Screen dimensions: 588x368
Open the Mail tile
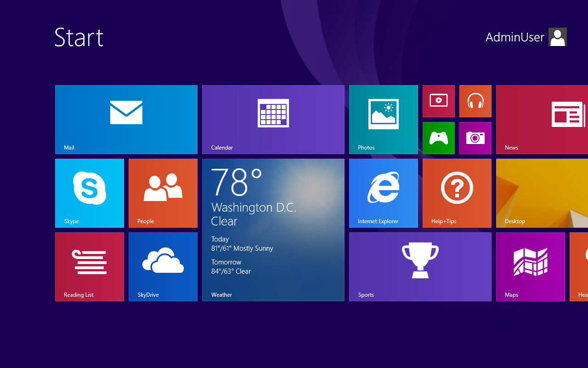pyautogui.click(x=126, y=120)
